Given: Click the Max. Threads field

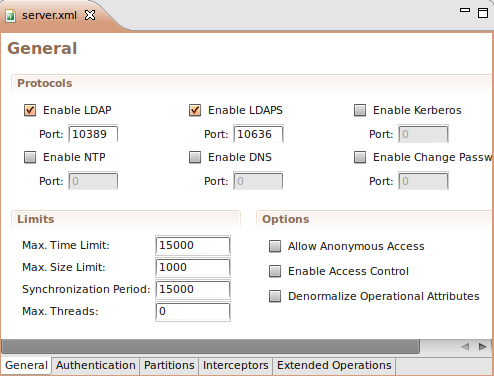Looking at the screenshot, I should (193, 311).
